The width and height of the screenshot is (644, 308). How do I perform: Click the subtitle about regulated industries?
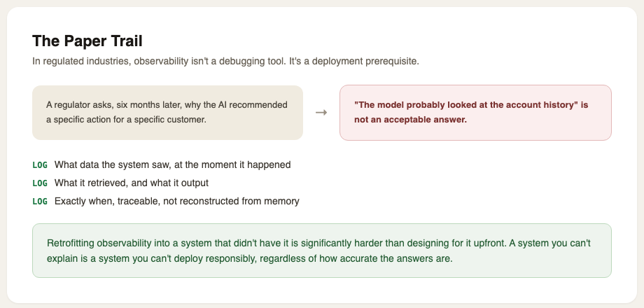click(x=226, y=62)
